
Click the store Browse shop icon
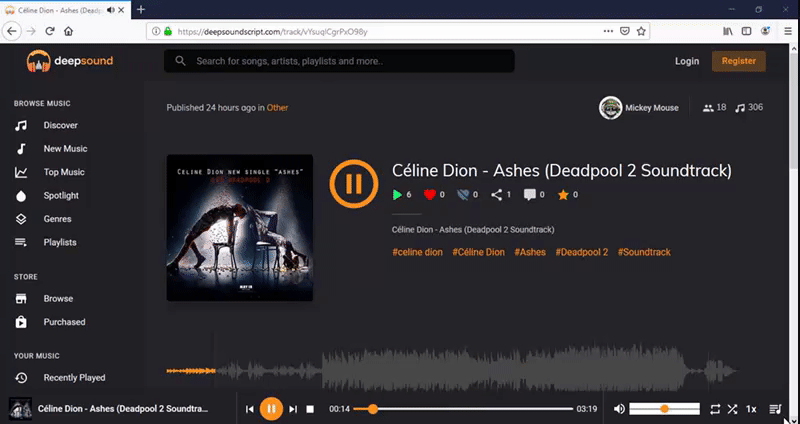21,298
